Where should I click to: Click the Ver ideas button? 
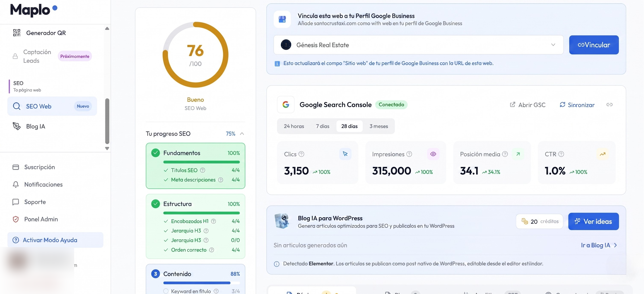594,222
